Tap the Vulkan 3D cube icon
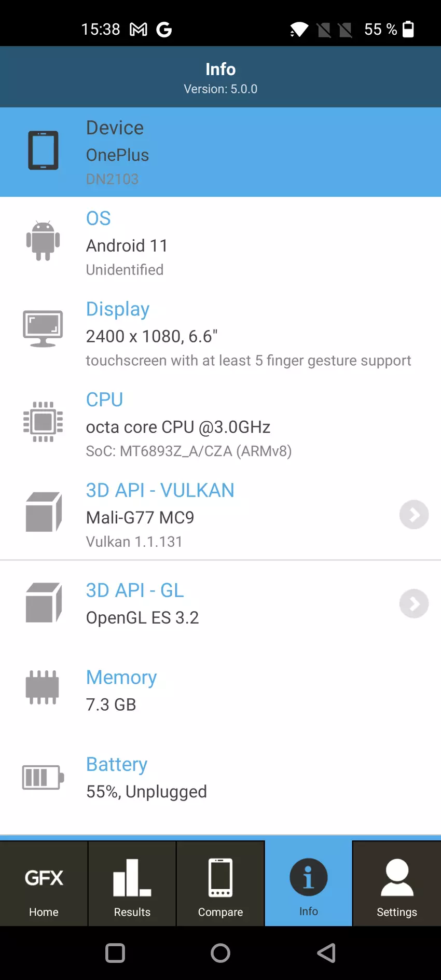Screen dimensions: 441x980 (44, 512)
